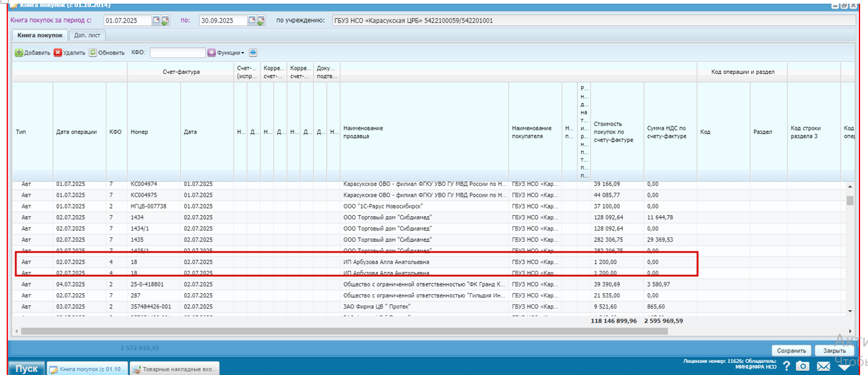Select the invoice number cell КС004974

(x=154, y=184)
